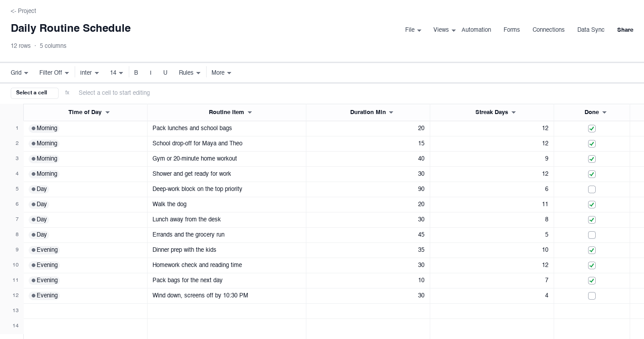This screenshot has height=339, width=644.
Task: Open Streak Days column menu arrow
Action: (x=513, y=113)
